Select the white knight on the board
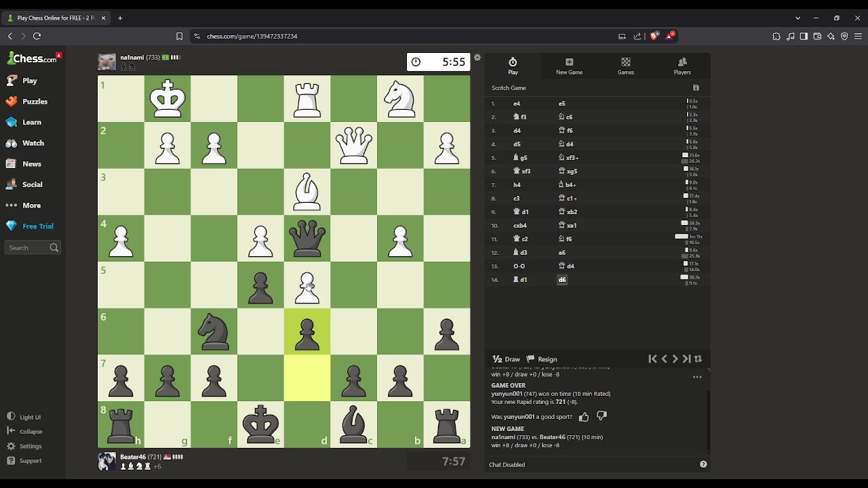868x488 pixels. point(401,98)
